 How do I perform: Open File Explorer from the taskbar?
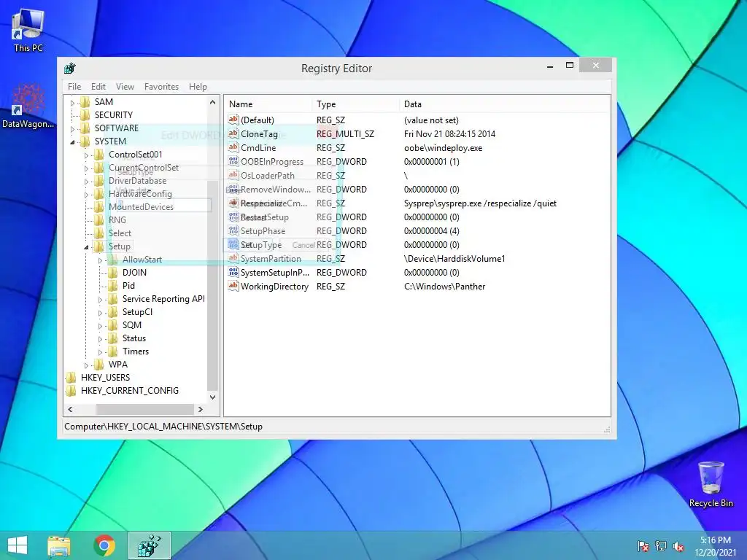click(59, 545)
